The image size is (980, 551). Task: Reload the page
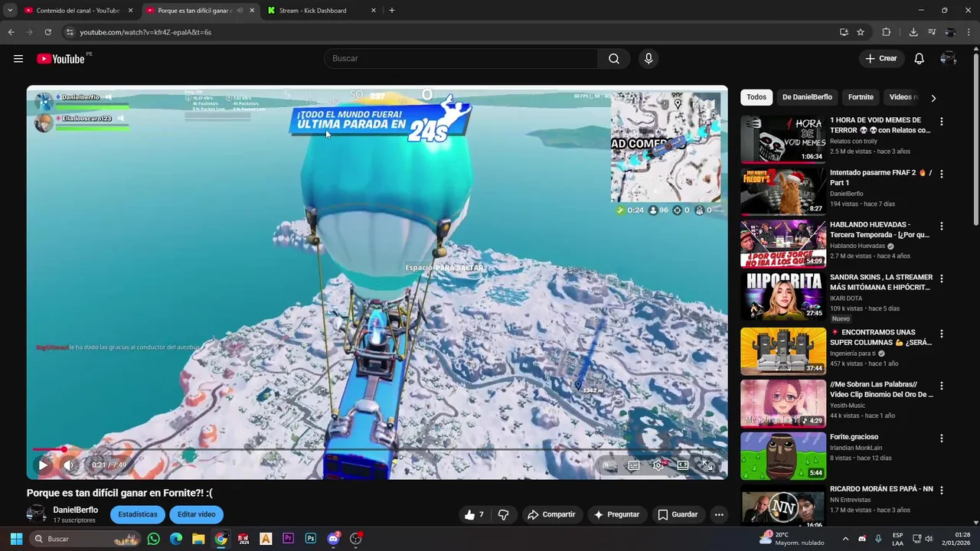coord(47,32)
